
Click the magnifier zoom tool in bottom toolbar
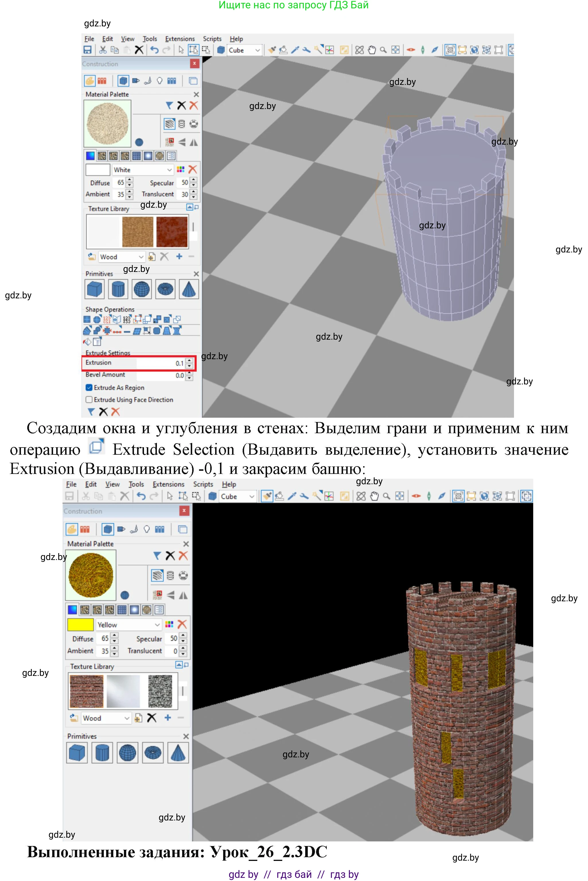click(387, 496)
